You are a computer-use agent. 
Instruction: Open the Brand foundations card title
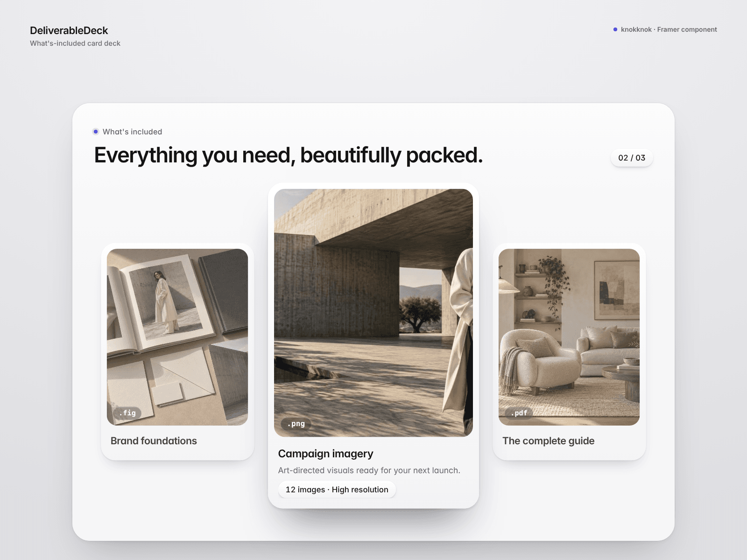coord(154,441)
